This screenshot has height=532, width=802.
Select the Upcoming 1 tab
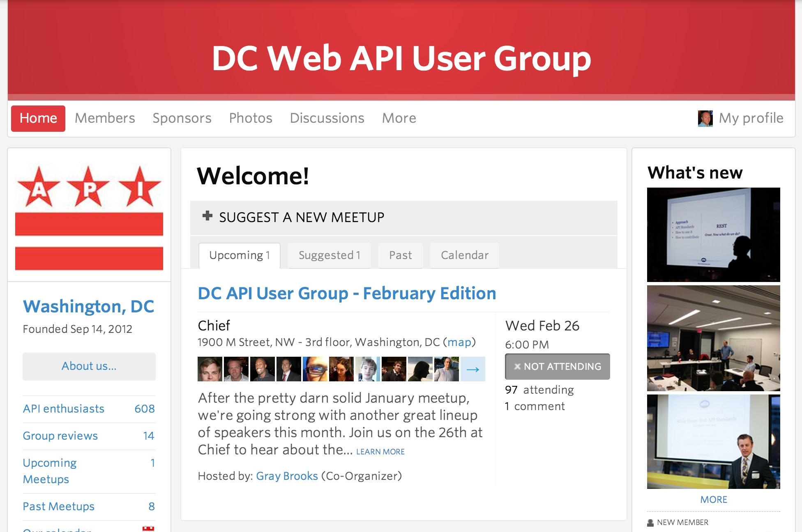(240, 255)
